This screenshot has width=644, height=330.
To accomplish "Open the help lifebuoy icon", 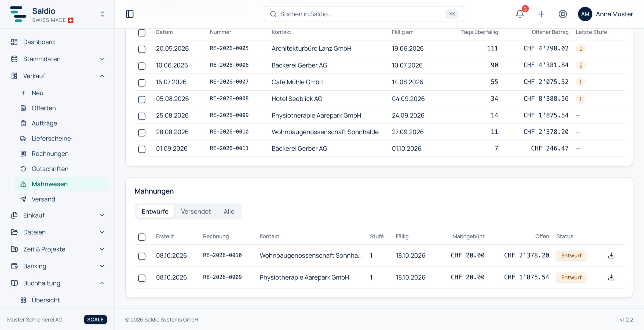I will [x=563, y=14].
